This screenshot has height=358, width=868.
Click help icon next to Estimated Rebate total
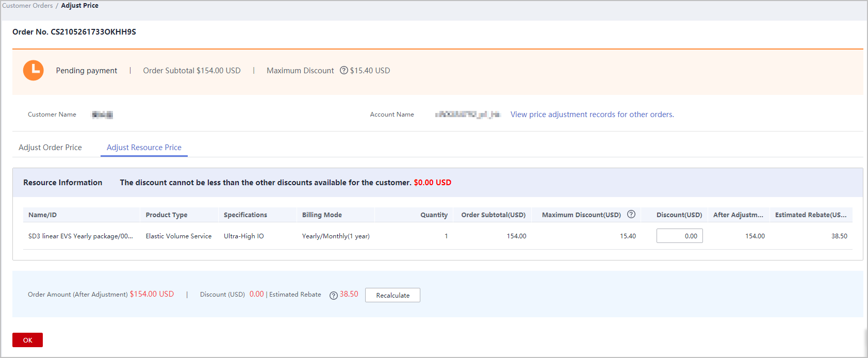[x=334, y=295]
